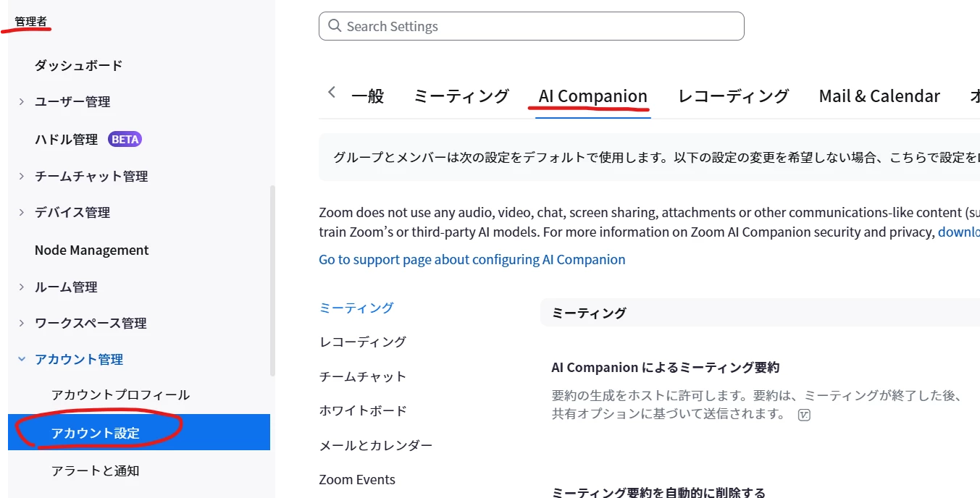The image size is (980, 498).
Task: Click the left arrow to scroll the tabs back
Action: point(332,93)
